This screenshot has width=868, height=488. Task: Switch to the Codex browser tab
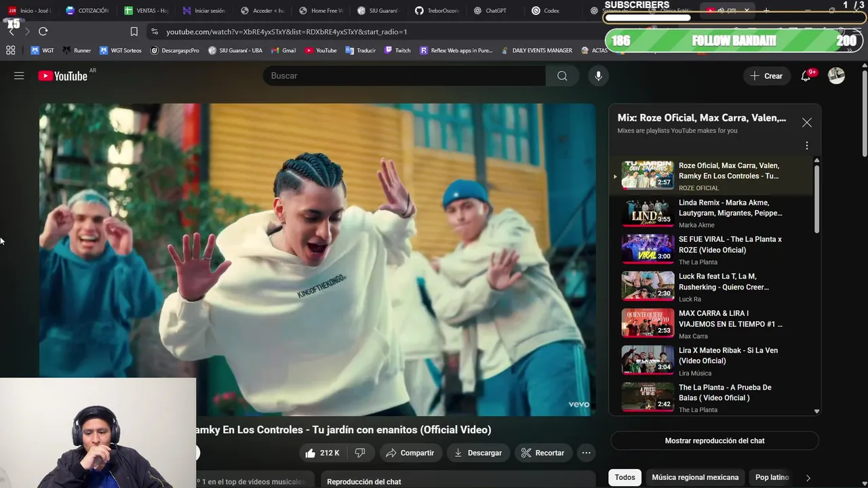tap(547, 11)
